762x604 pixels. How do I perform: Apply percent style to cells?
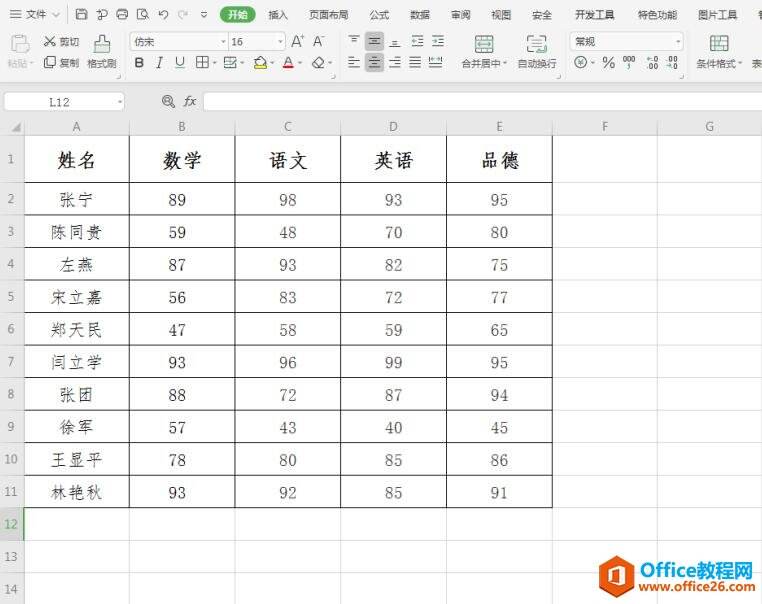(608, 62)
